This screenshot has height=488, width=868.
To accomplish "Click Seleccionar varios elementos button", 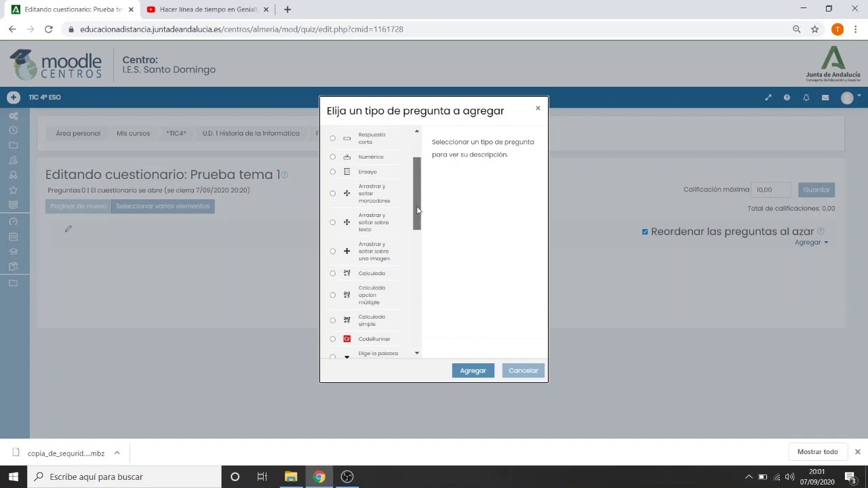I will [x=163, y=206].
